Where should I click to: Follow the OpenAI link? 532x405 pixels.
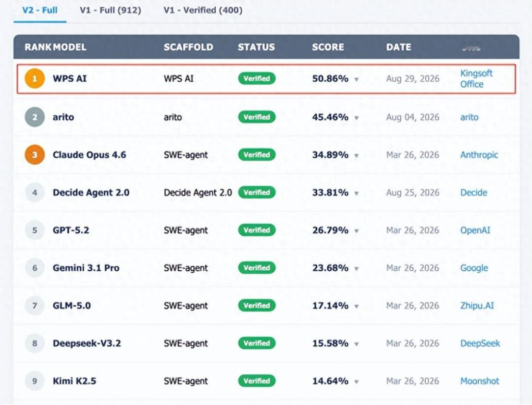point(475,230)
